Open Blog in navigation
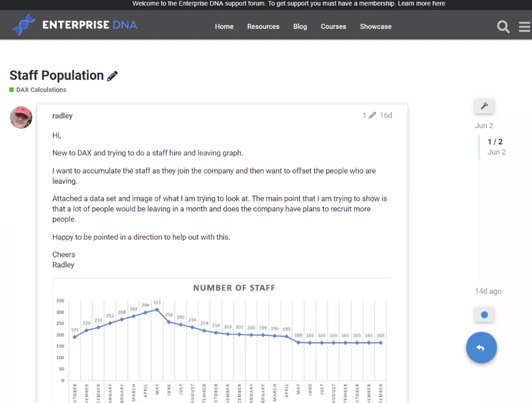This screenshot has height=403, width=532. coord(300,26)
